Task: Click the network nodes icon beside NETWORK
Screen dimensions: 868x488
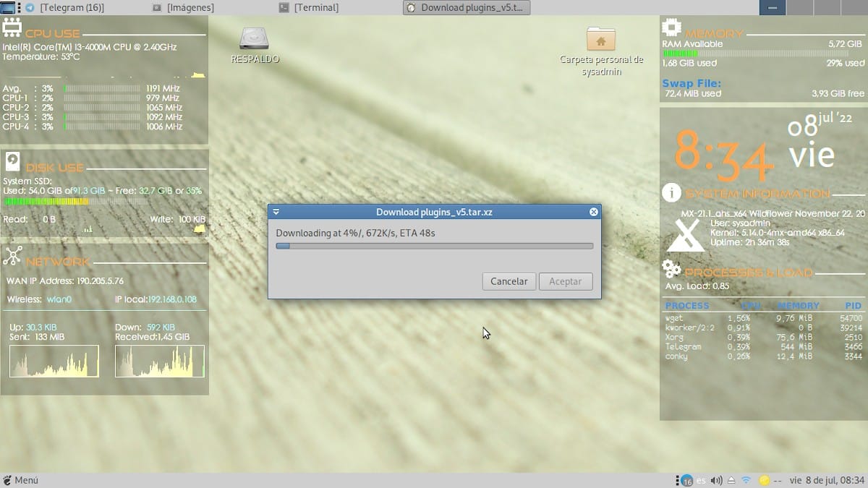Action: coord(12,257)
